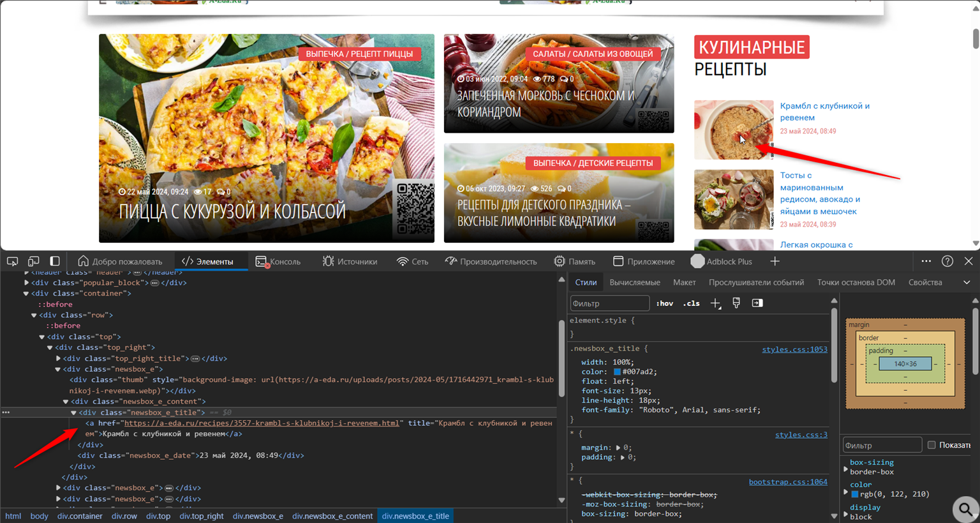Click the Фильтр field in computed pane

pyautogui.click(x=882, y=445)
